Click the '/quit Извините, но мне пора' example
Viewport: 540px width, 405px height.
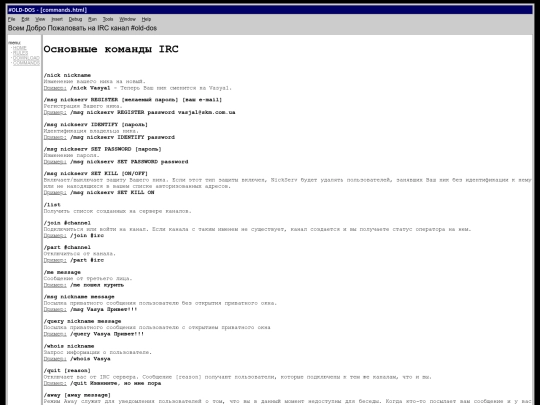coord(115,383)
